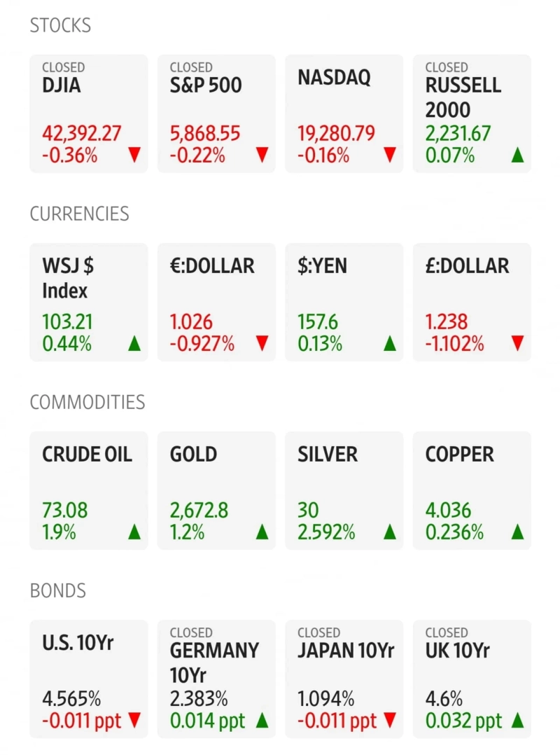Click the CURRENCIES section heading

[79, 214]
